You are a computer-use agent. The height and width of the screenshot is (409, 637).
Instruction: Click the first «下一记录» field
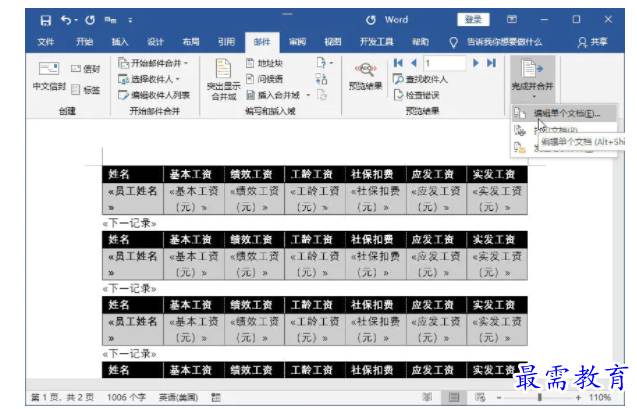coord(130,223)
